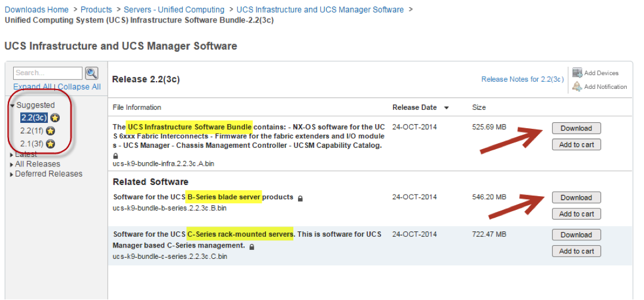Select release 2.2(3c) in the tree
644x300 pixels.
(34, 118)
